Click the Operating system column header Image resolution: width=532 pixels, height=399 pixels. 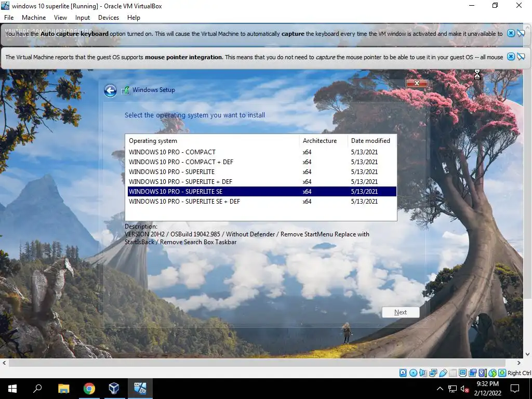(x=212, y=140)
